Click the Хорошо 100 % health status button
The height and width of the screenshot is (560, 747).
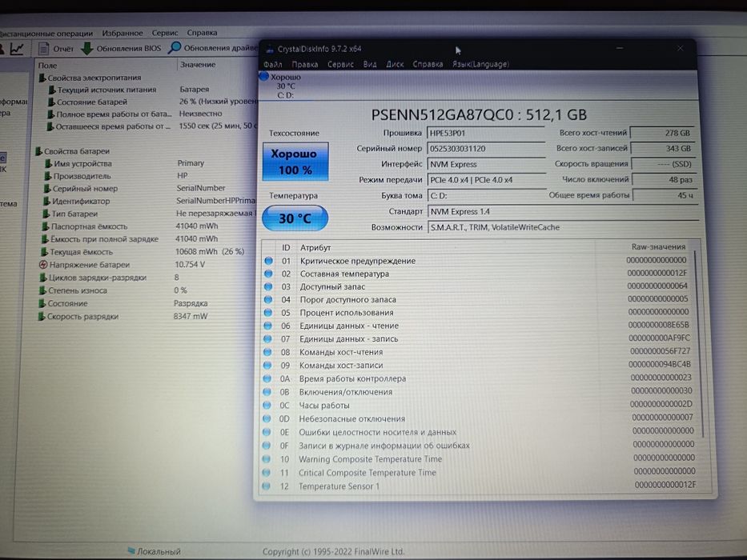click(295, 162)
